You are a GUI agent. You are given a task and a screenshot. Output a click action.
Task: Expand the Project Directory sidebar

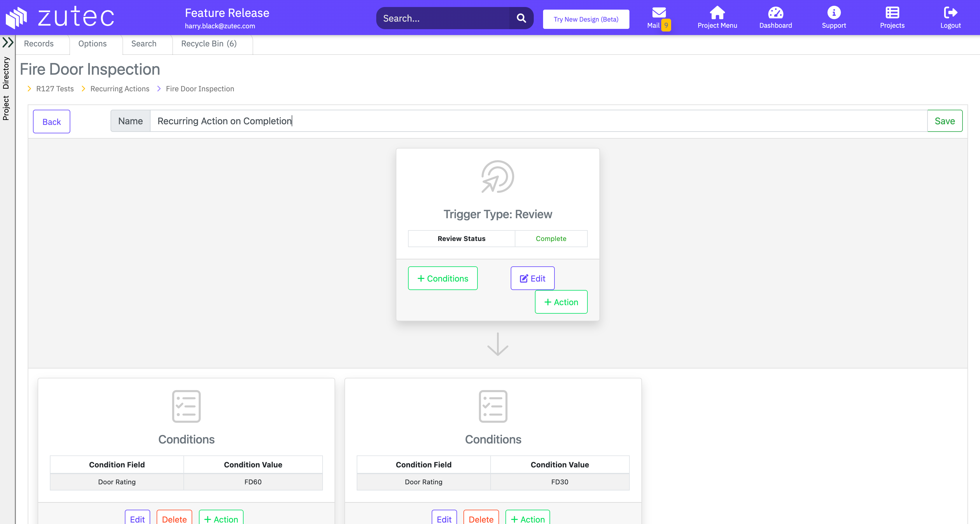point(8,42)
